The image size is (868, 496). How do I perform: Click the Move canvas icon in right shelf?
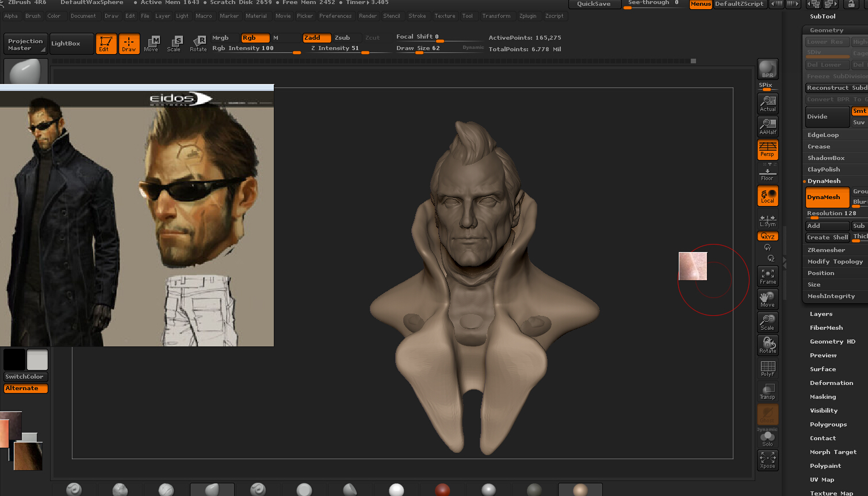click(x=767, y=299)
